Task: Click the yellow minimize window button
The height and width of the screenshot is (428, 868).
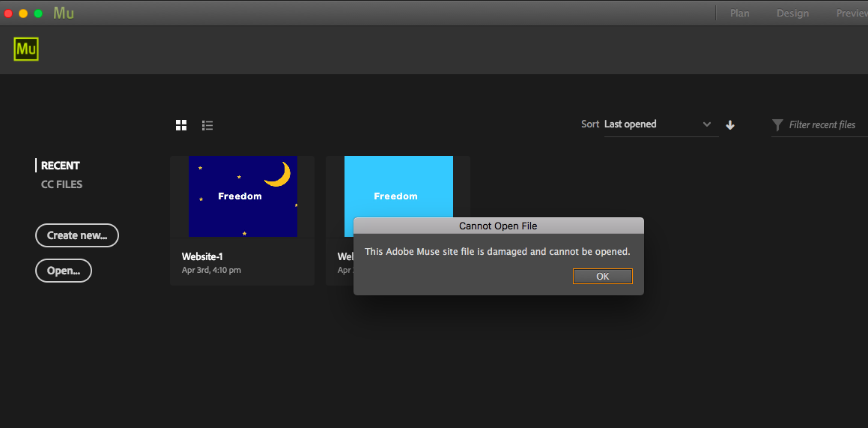Action: pos(22,13)
